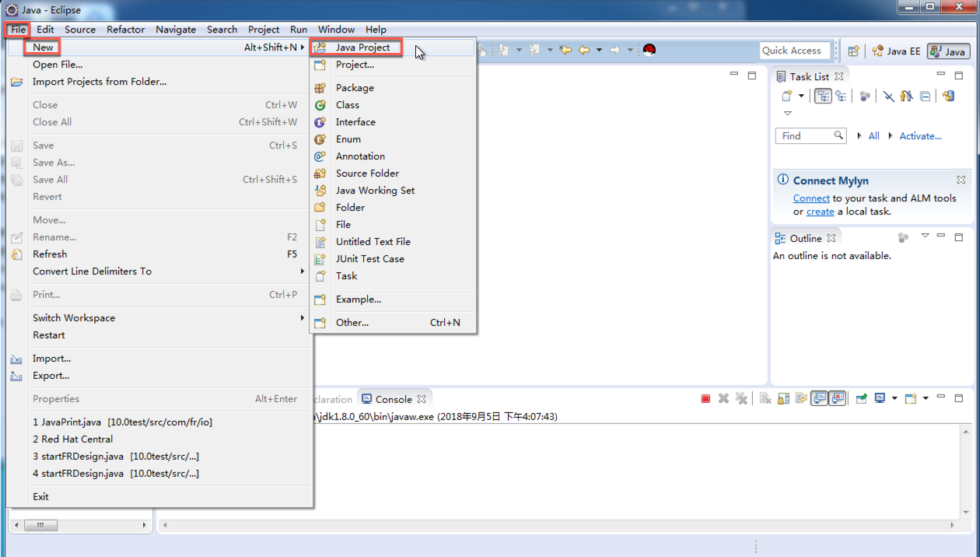Click the Open Console icon

pyautogui.click(x=910, y=398)
